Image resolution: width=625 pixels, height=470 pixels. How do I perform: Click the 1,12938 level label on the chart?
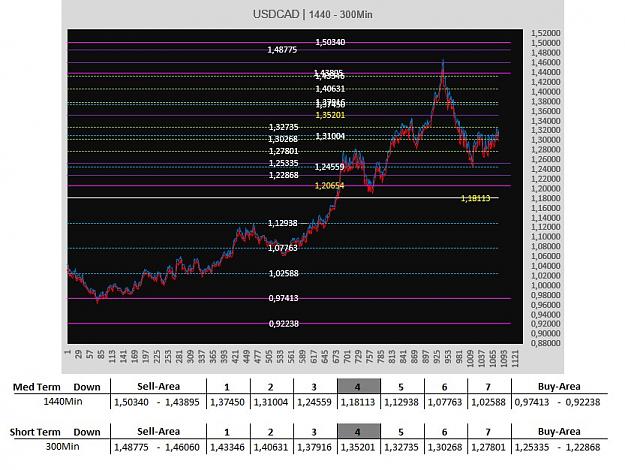283,223
